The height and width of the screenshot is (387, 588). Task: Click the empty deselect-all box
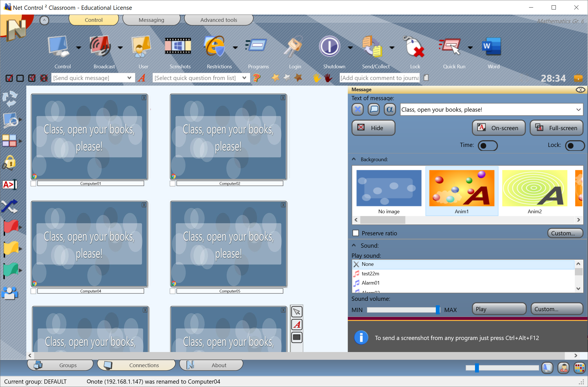pos(20,78)
